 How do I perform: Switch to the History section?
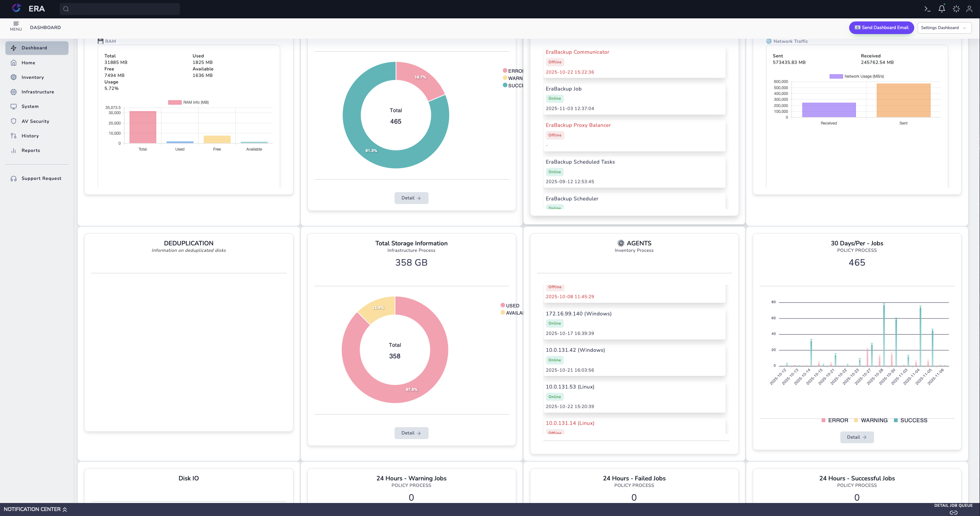[30, 136]
